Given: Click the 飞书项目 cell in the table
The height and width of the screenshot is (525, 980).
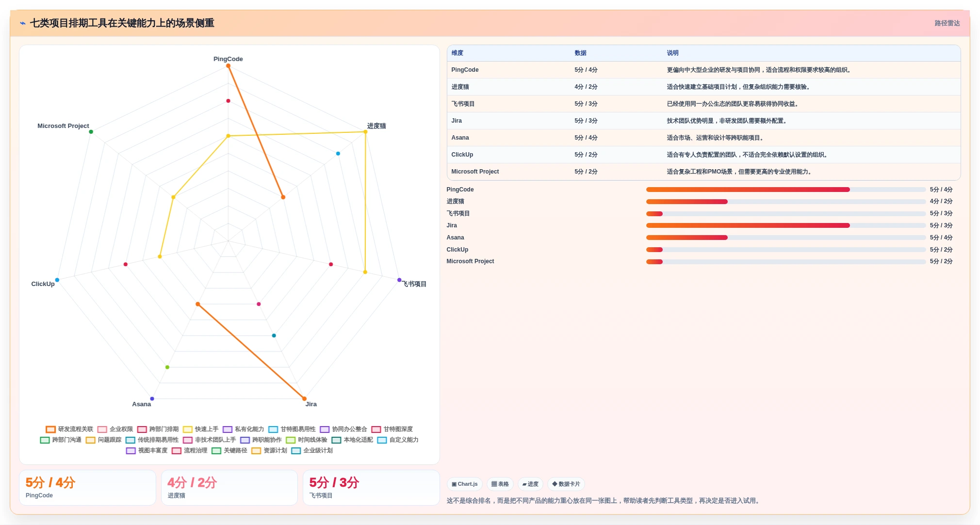Looking at the screenshot, I should [x=463, y=104].
